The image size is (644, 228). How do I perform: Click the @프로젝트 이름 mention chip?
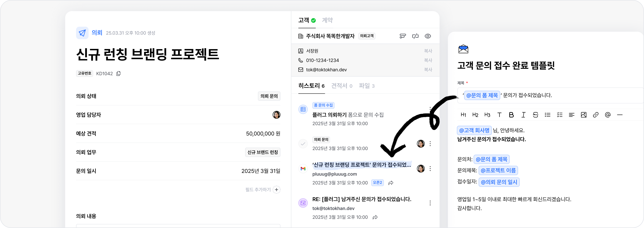(498, 171)
